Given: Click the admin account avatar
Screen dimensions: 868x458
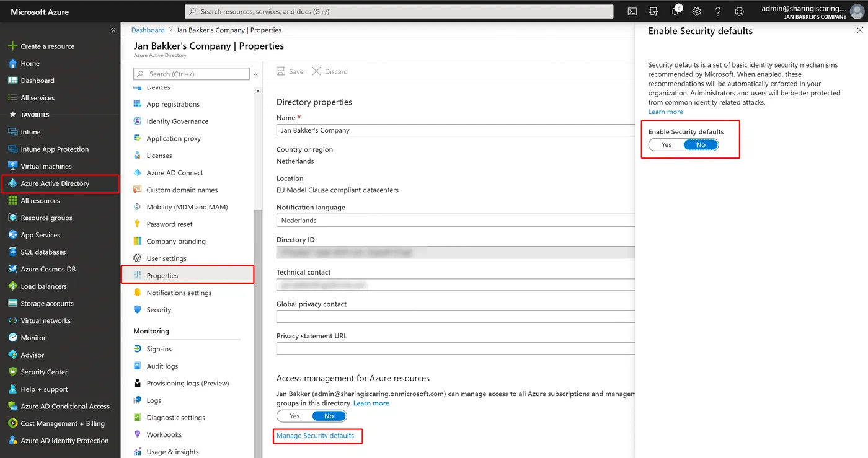Looking at the screenshot, I should [x=857, y=11].
